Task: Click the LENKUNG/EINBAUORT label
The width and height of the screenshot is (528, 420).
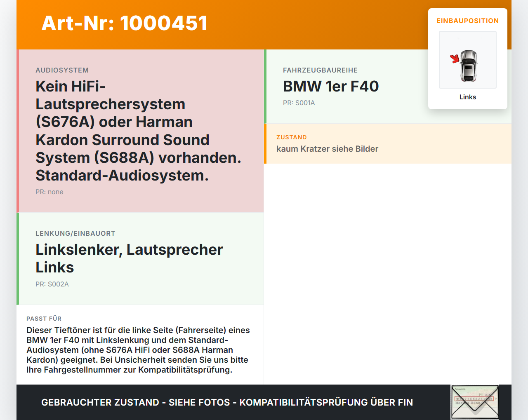Action: click(75, 233)
